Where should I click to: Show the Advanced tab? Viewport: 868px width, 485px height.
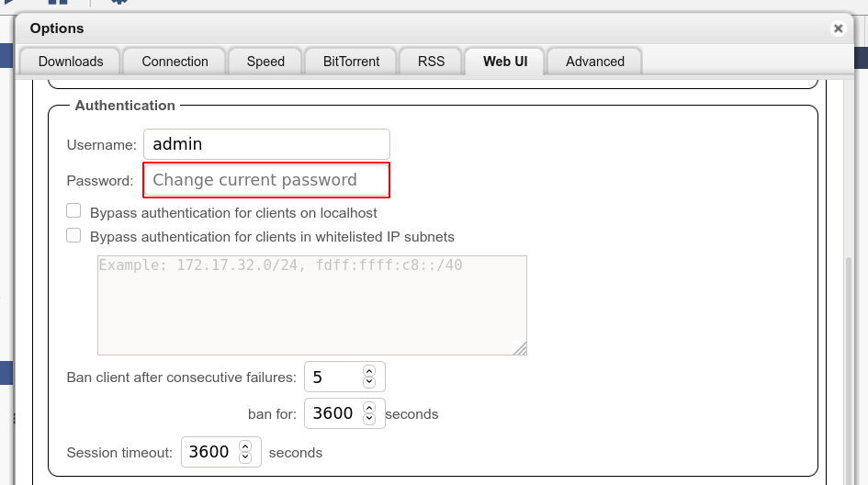[594, 62]
